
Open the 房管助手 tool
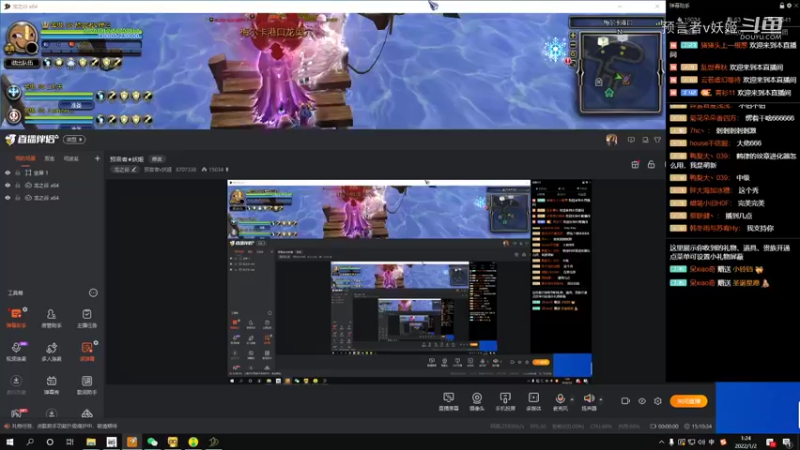pyautogui.click(x=51, y=317)
